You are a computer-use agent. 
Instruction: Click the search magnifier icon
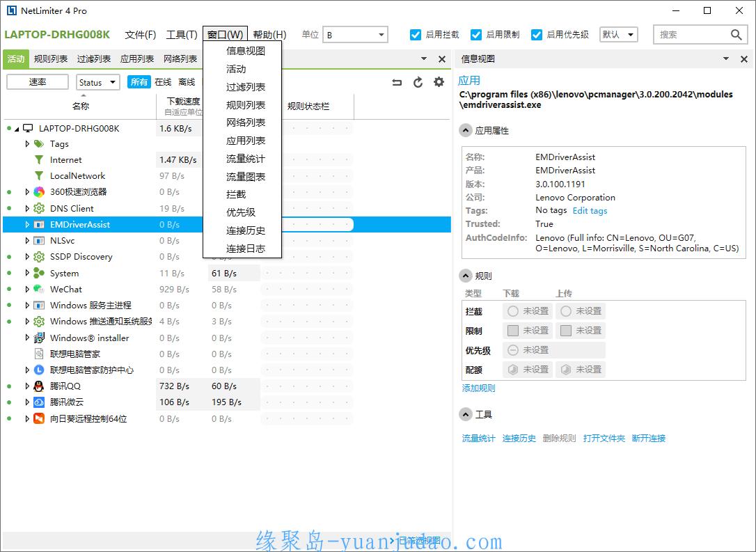[737, 35]
